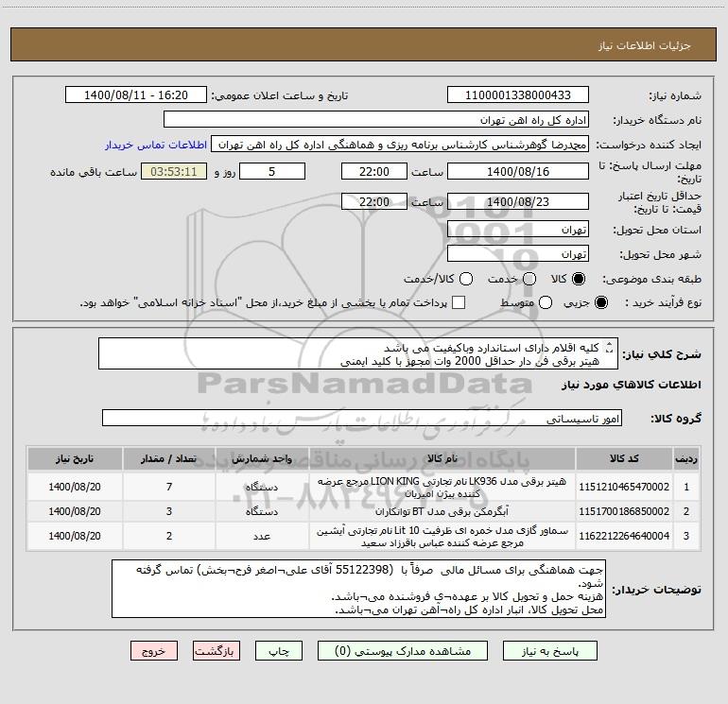Image resolution: width=728 pixels, height=704 pixels.
Task: Toggle the اسناد خزانه اسلامی payment checkbox
Action: 459,302
